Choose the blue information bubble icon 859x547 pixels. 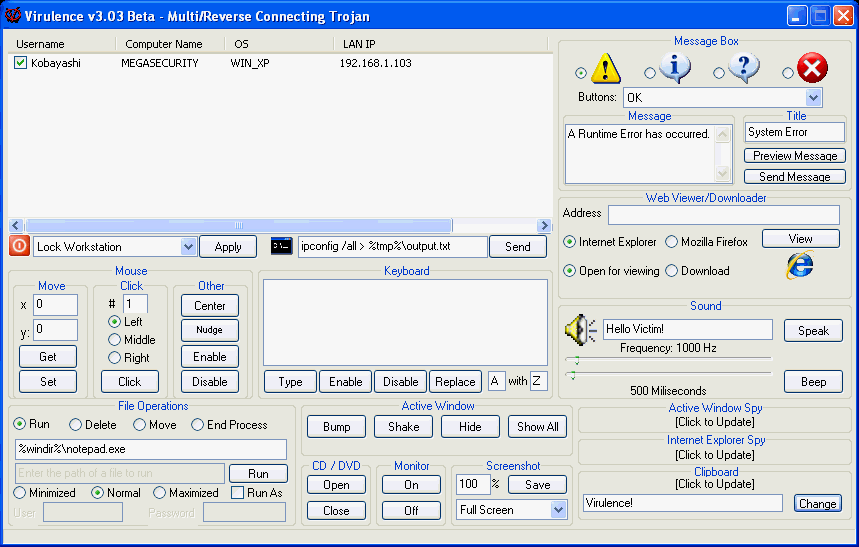(675, 69)
